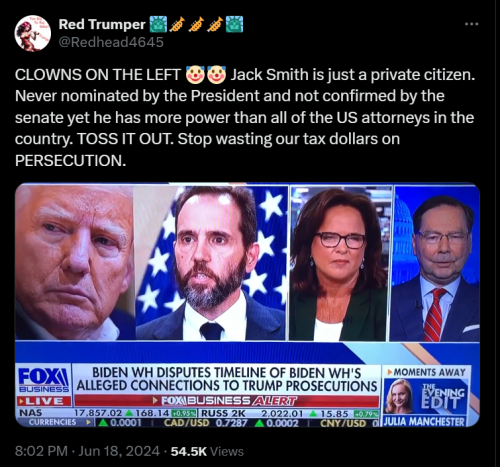Open the @Redhead4645 handle link
Viewport: 500px width, 467px height.
coord(111,42)
